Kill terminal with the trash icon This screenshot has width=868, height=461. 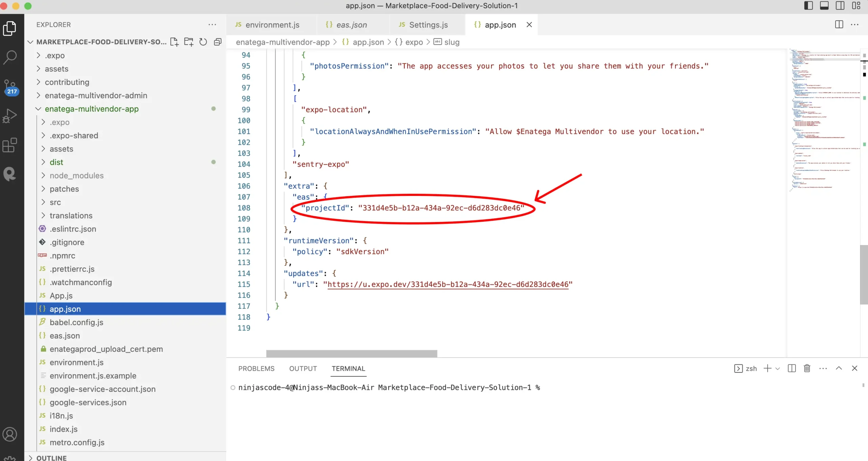click(x=807, y=368)
